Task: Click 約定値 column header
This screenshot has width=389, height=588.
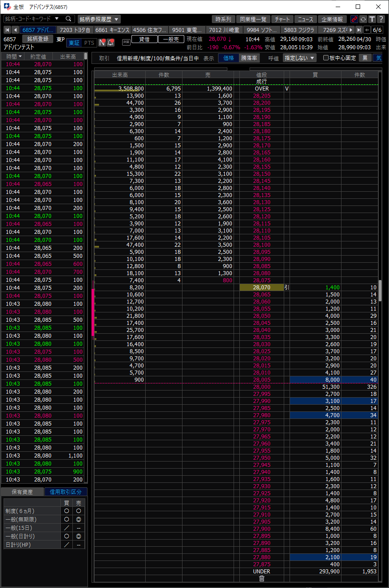Action: [39, 56]
